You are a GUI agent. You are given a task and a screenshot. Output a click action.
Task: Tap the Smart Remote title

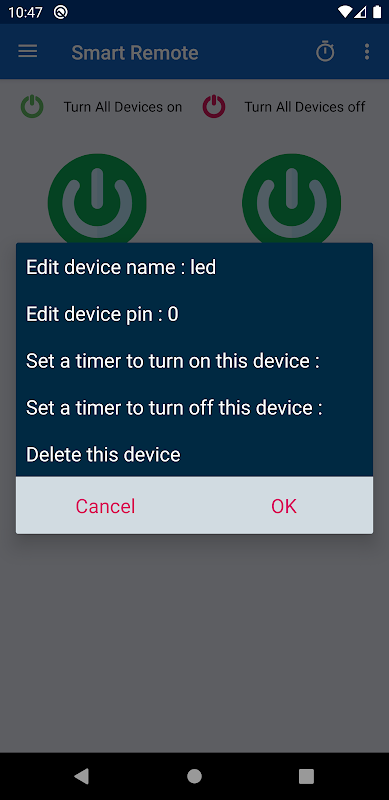tap(135, 53)
